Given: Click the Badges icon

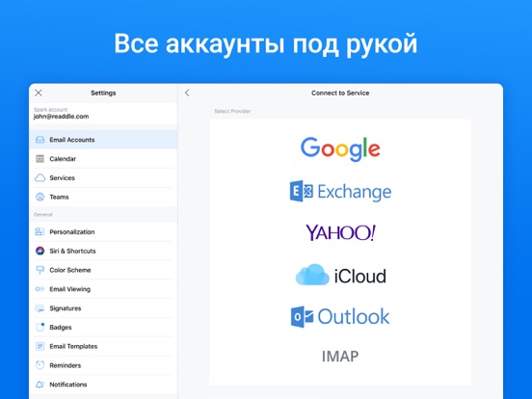Looking at the screenshot, I should [x=40, y=327].
